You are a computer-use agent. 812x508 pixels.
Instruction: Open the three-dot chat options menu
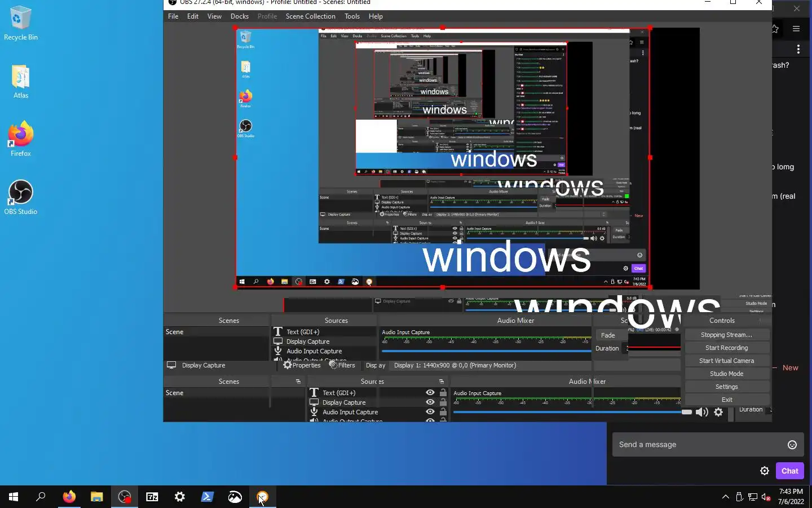[x=798, y=50]
